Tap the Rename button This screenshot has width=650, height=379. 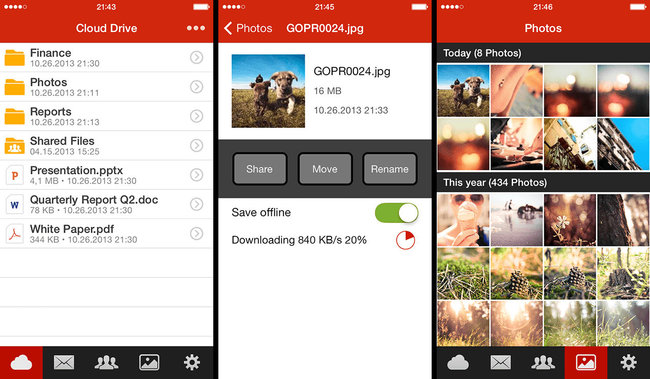coord(390,169)
